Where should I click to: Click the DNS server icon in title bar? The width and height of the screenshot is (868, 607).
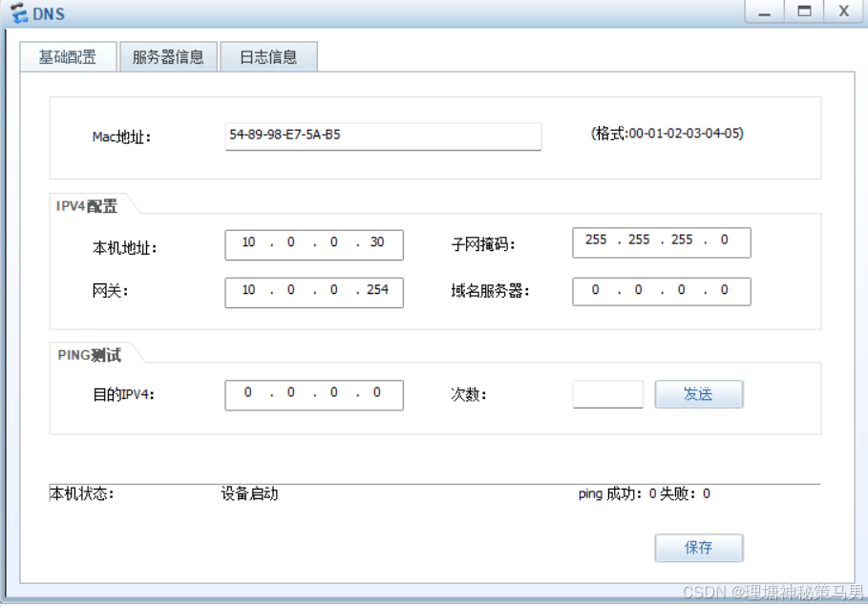click(x=19, y=12)
